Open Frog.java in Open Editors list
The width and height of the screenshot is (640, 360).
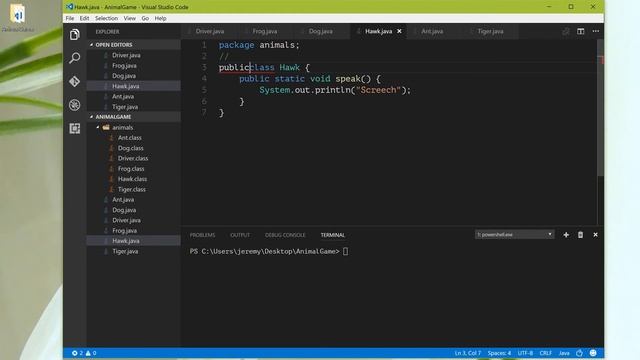point(133,65)
